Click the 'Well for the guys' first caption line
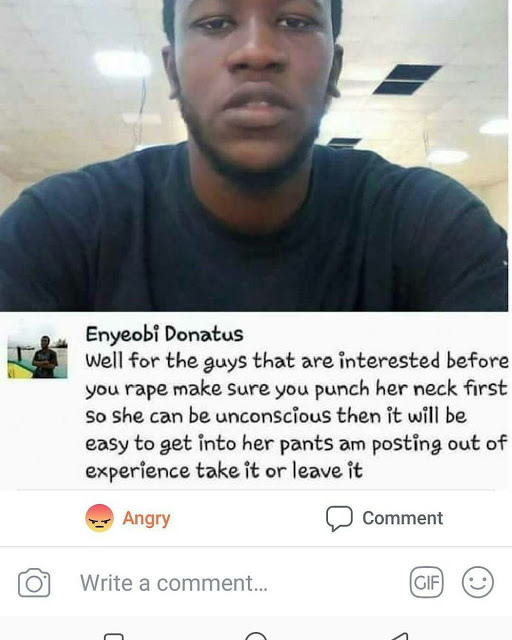The width and height of the screenshot is (512, 640). 297,361
